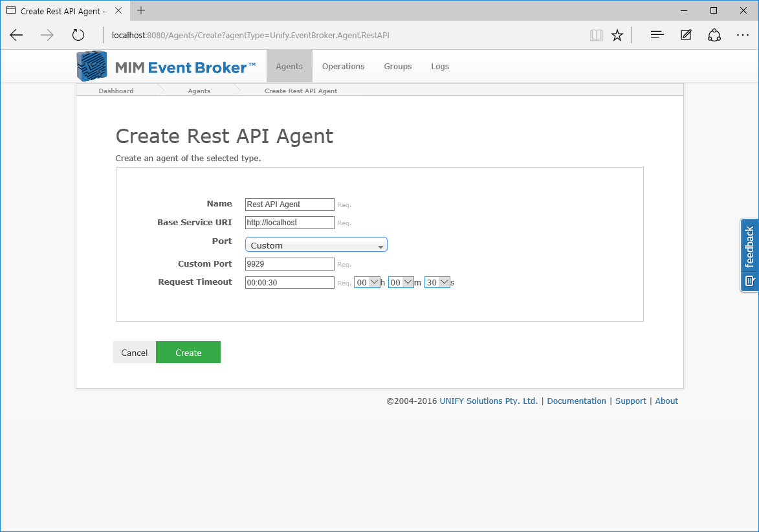Open the Logs navigation tab
The height and width of the screenshot is (532, 759).
pyautogui.click(x=440, y=66)
